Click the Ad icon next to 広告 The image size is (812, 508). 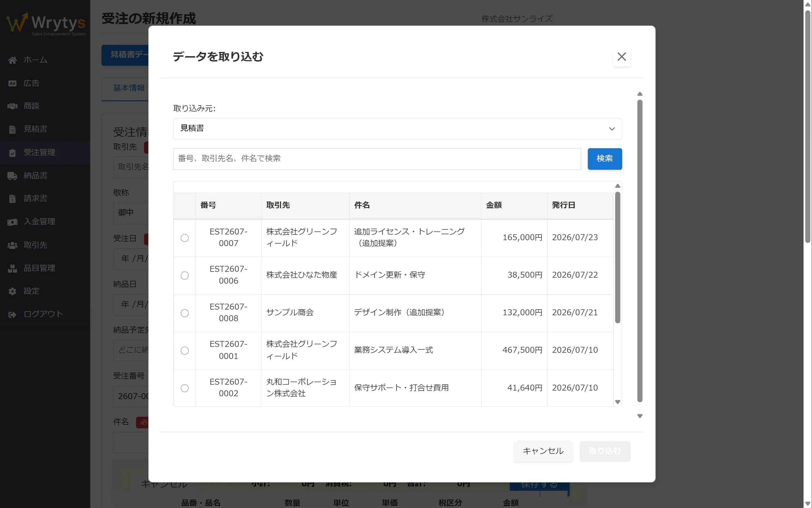click(x=12, y=83)
